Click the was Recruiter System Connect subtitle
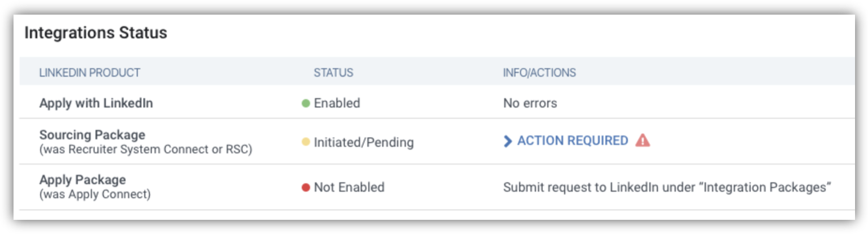This screenshot has width=868, height=235. coord(146,150)
